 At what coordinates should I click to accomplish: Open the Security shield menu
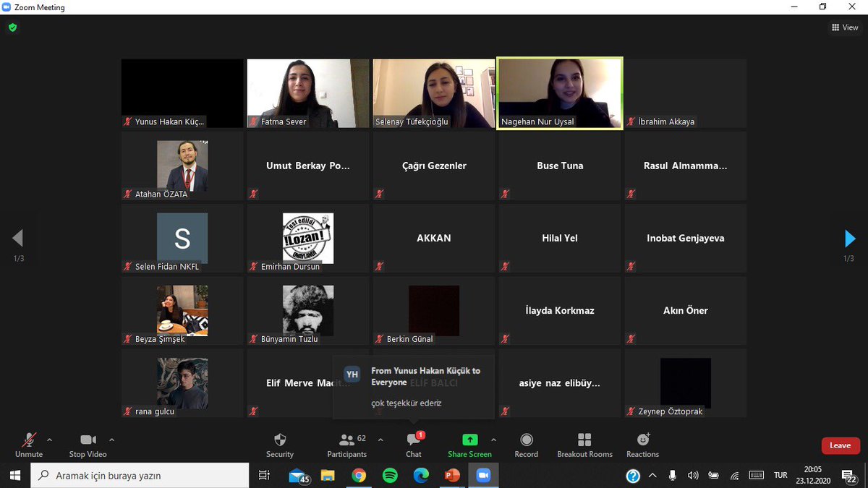(280, 445)
